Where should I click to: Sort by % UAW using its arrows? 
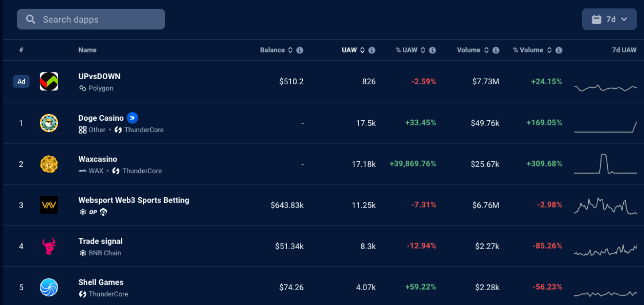tap(423, 50)
